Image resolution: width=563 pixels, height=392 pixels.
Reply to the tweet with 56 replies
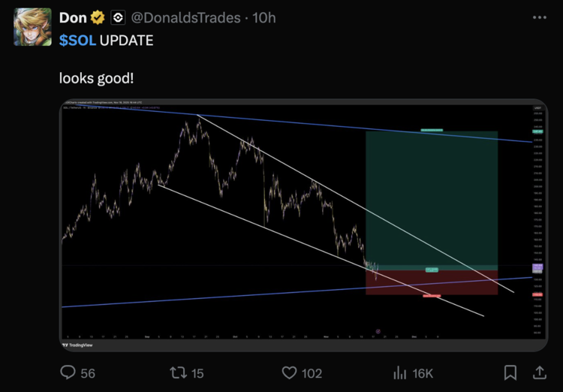click(68, 373)
